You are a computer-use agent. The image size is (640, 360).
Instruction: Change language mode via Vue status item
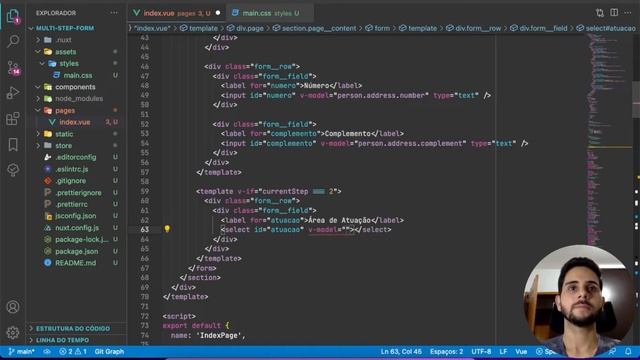521,351
